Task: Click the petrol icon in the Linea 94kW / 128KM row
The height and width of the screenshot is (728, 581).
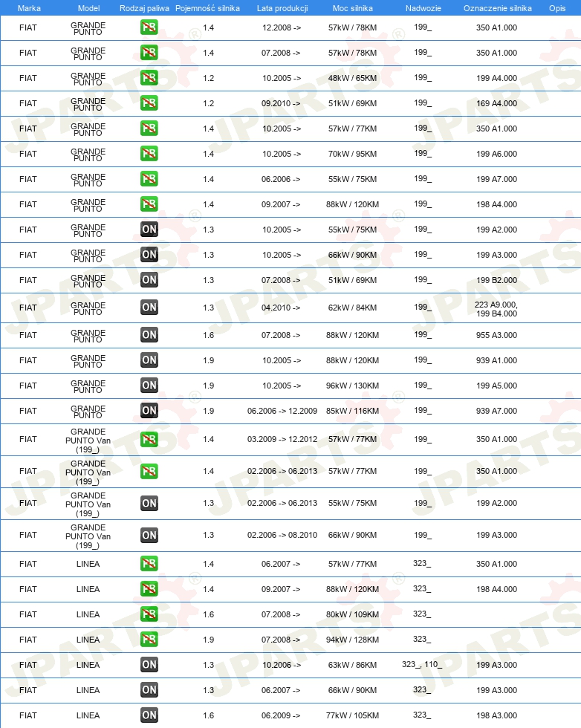Action: [x=149, y=640]
